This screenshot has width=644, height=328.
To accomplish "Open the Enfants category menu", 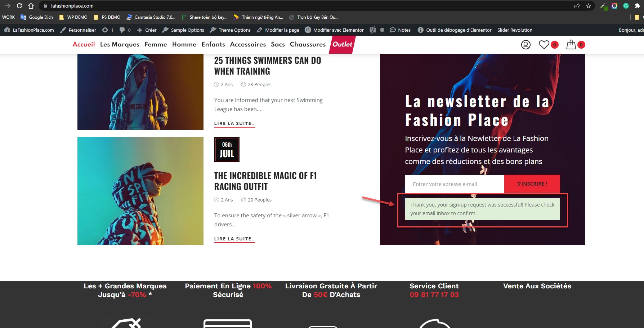I will pyautogui.click(x=213, y=44).
